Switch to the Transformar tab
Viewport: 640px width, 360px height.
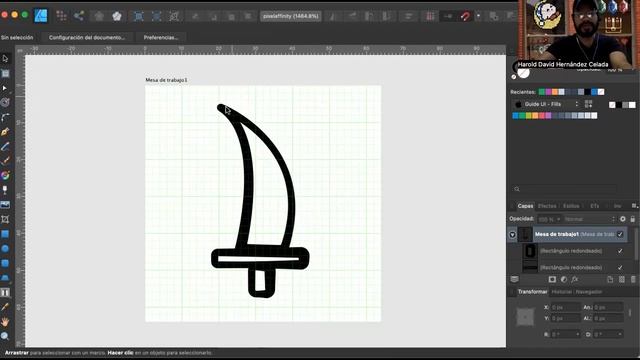pyautogui.click(x=533, y=292)
